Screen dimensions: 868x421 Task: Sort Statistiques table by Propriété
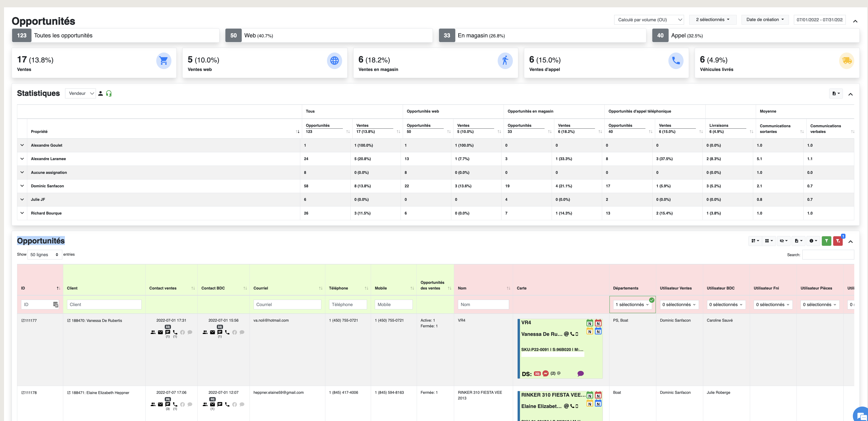click(x=298, y=132)
